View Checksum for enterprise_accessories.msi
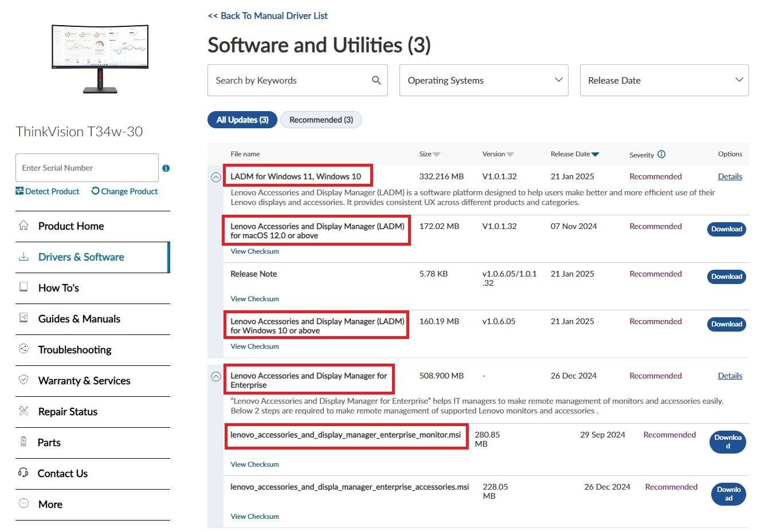The width and height of the screenshot is (776, 532). click(x=254, y=517)
